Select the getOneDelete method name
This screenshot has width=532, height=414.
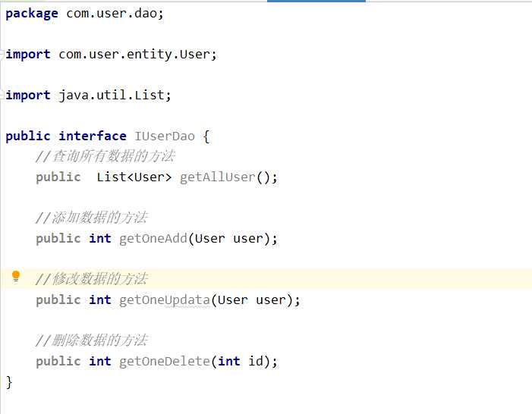[165, 362]
